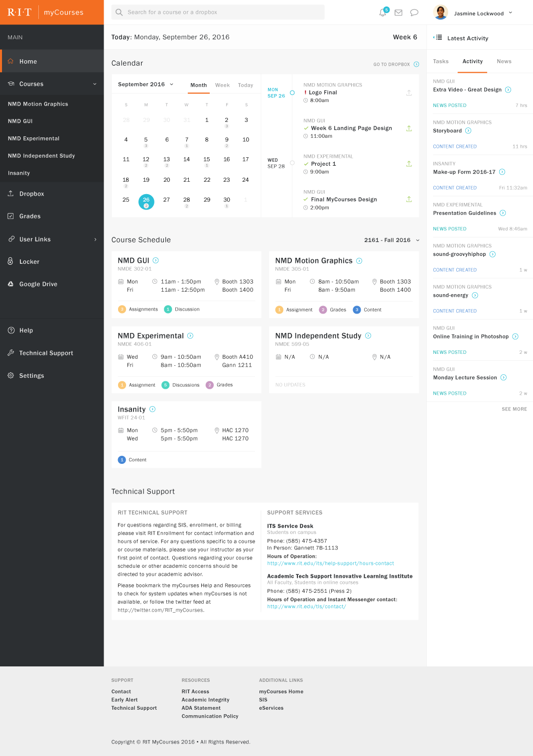Click the Home icon in sidebar
This screenshot has width=533, height=756.
click(x=10, y=61)
